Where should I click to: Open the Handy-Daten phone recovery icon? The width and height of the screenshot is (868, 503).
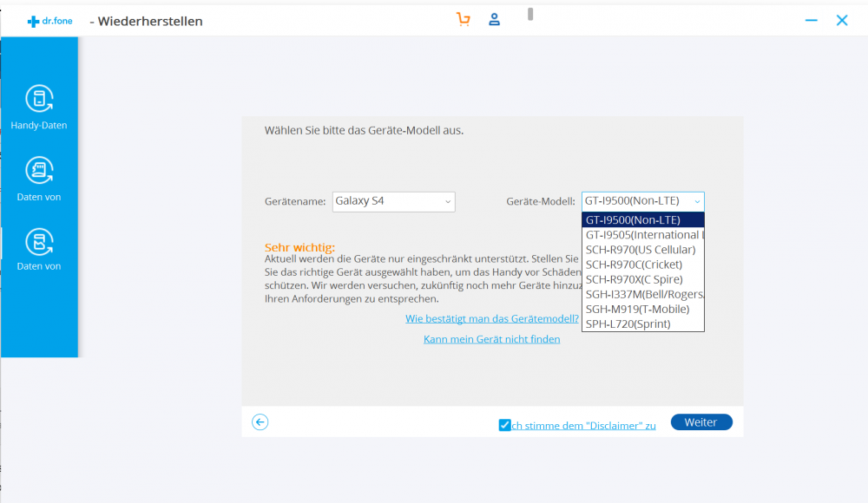point(39,100)
